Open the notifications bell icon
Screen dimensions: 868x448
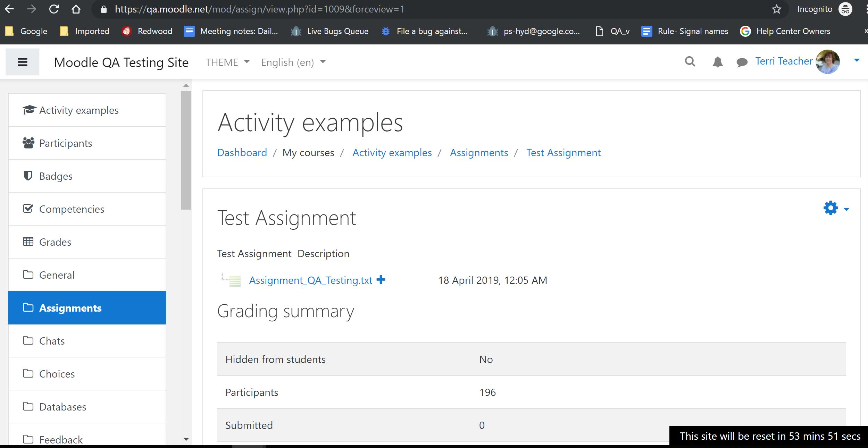point(717,62)
